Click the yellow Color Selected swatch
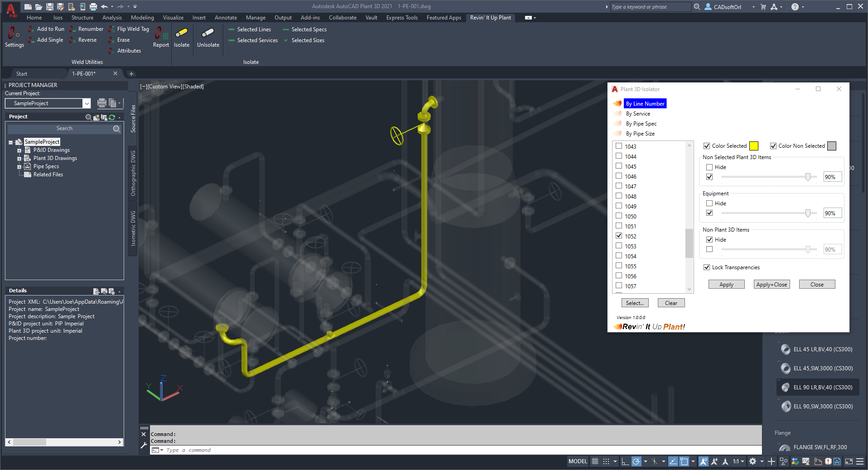Viewport: 868px width, 470px height. (x=754, y=146)
